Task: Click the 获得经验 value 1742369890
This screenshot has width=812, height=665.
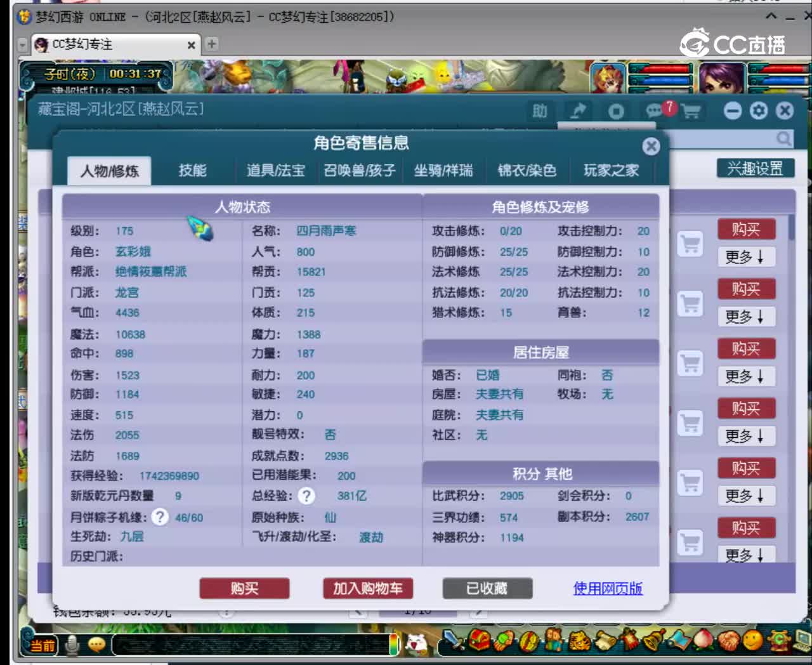Action: (x=169, y=476)
